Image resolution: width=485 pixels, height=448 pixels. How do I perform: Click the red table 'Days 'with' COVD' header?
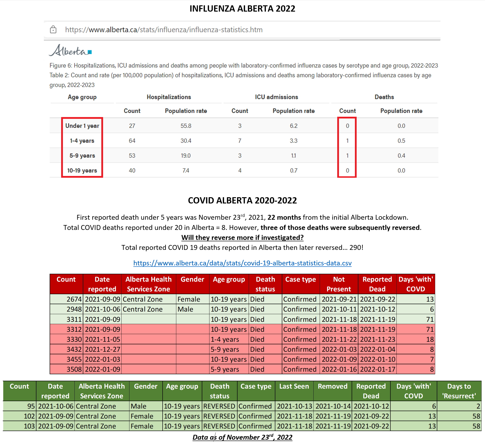[415, 284]
